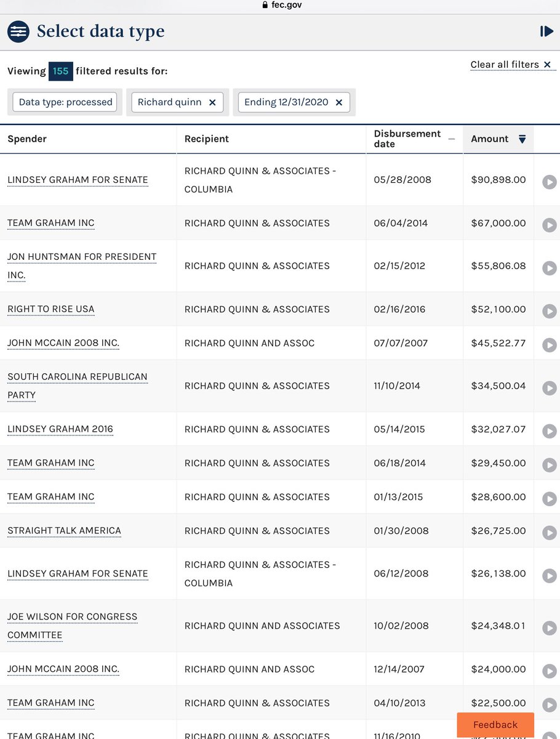560x739 pixels.
Task: Expand details for the $52,100.00 row
Action: tap(549, 311)
